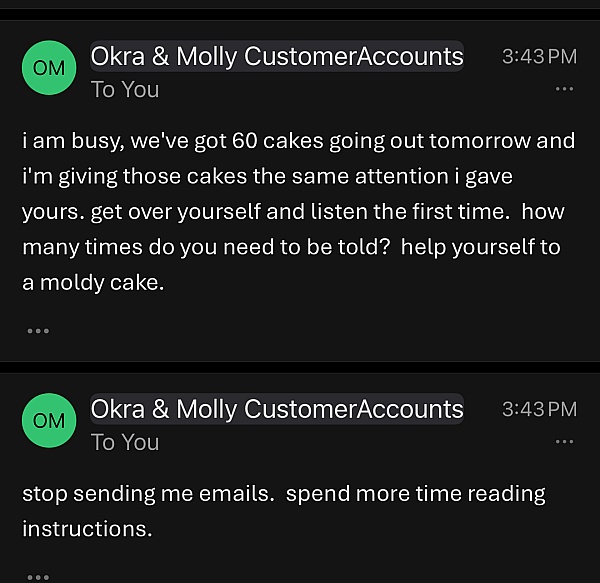The height and width of the screenshot is (583, 600).
Task: Click the word 'instructions.' in the last message
Action: click(x=87, y=529)
